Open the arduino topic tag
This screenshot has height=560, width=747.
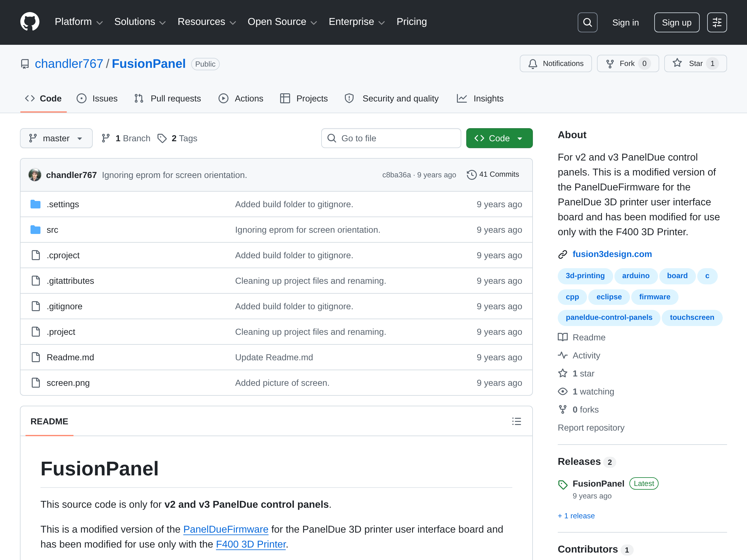[636, 276]
